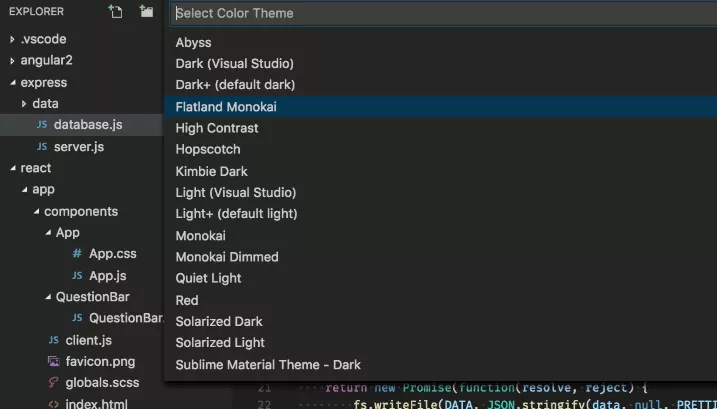This screenshot has height=409, width=717.
Task: Choose the High Contrast theme
Action: [440, 128]
